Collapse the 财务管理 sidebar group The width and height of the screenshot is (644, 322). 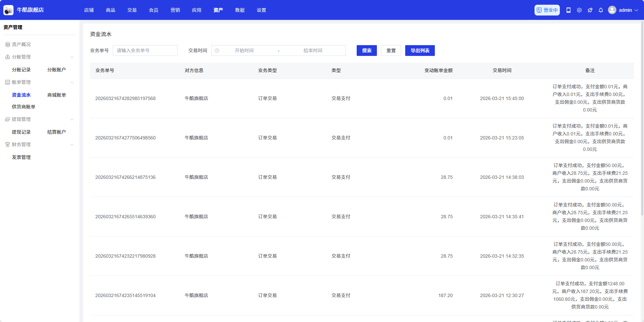pos(72,145)
